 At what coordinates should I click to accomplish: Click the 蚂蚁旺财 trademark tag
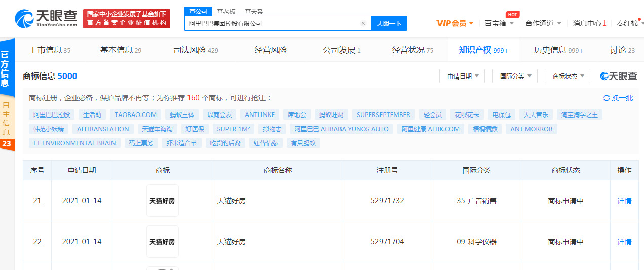coord(331,114)
